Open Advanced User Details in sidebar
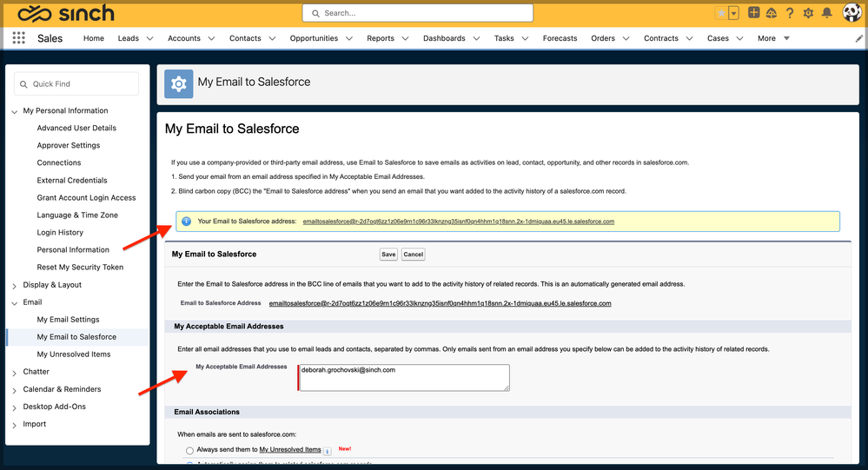Image resolution: width=868 pixels, height=470 pixels. (76, 128)
